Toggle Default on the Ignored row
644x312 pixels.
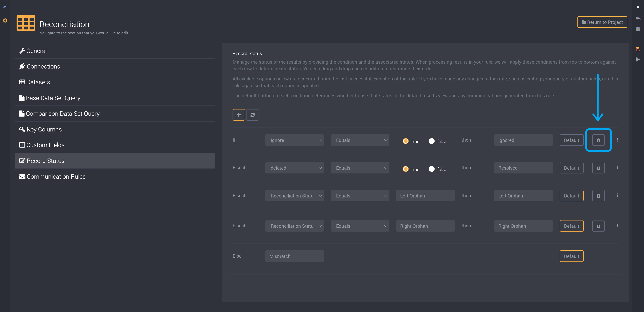click(x=571, y=140)
